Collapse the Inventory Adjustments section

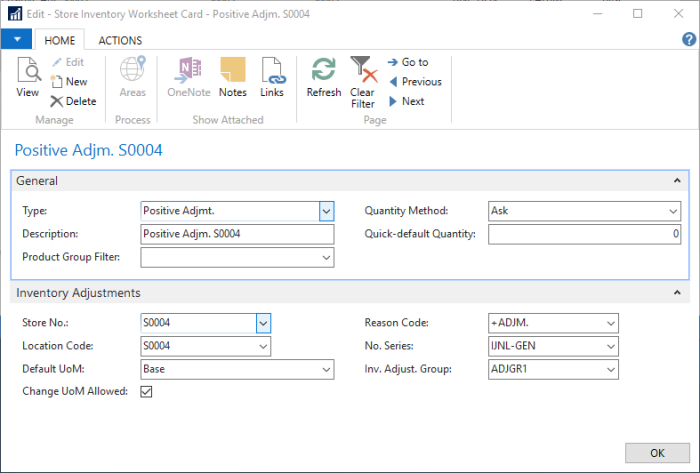click(x=677, y=293)
